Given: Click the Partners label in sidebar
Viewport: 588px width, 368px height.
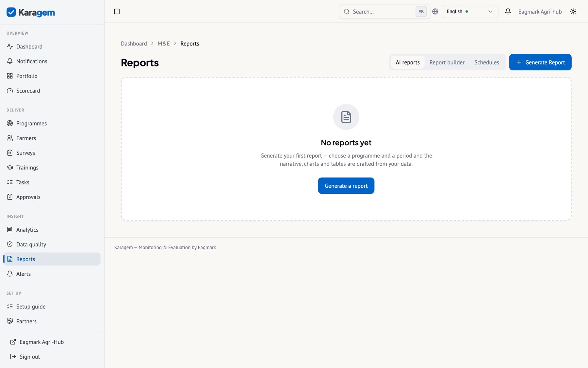Looking at the screenshot, I should 26,321.
